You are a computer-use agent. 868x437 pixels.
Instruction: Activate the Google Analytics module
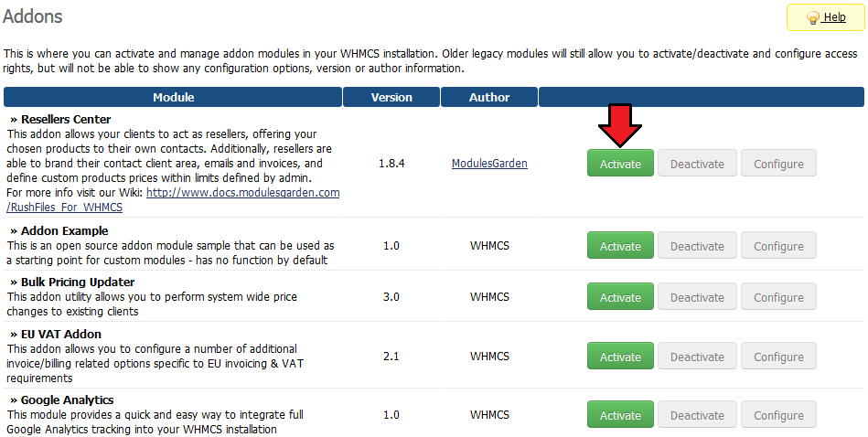point(620,415)
